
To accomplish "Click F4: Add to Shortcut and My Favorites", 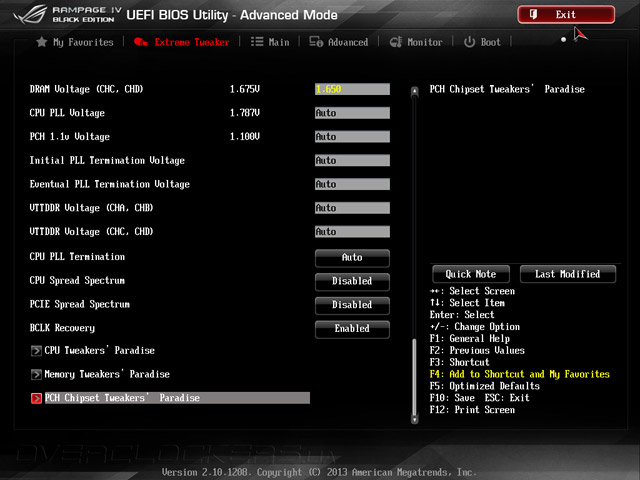I will pyautogui.click(x=520, y=374).
